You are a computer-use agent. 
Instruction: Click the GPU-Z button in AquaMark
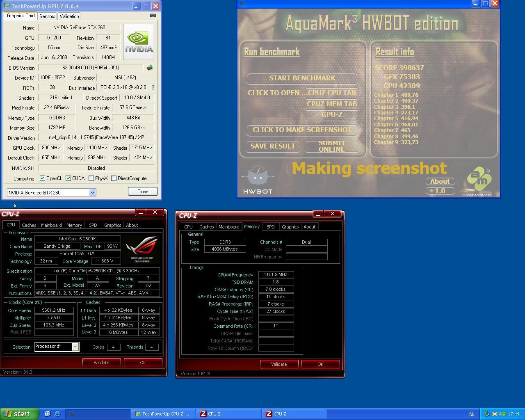[x=332, y=114]
